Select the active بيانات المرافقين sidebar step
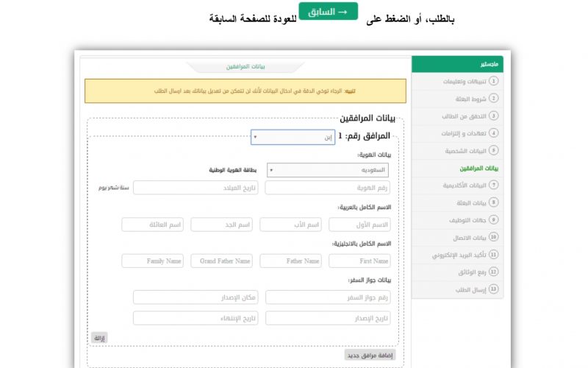 click(x=457, y=169)
